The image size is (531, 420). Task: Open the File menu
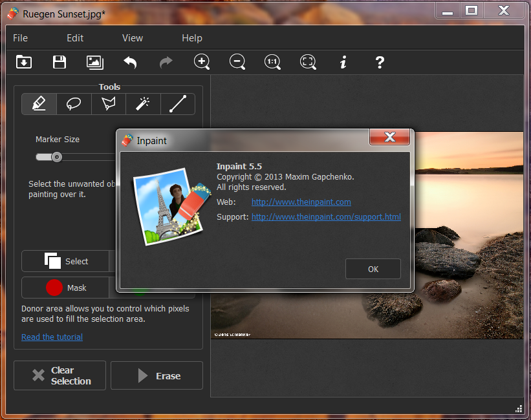20,38
